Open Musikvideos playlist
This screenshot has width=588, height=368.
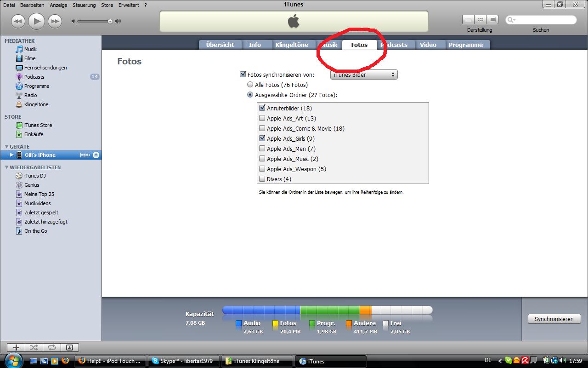point(37,203)
